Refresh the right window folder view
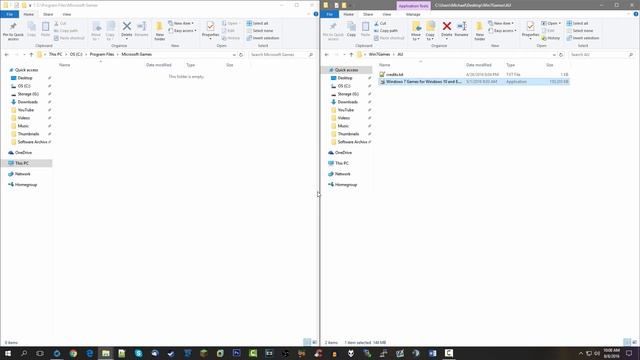 [x=561, y=54]
